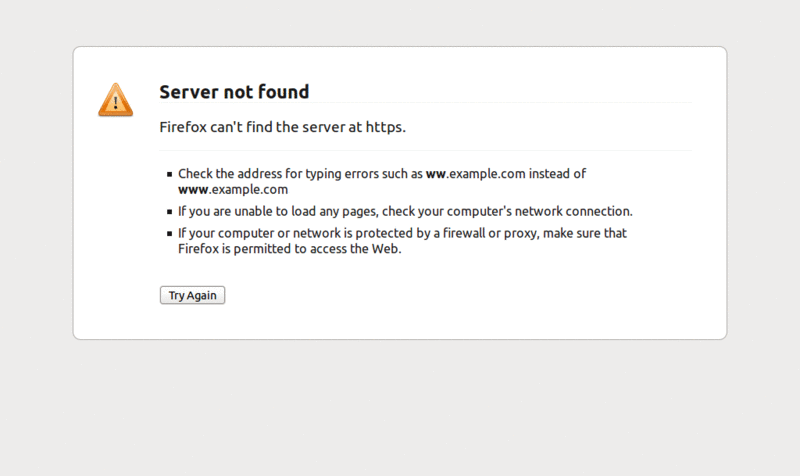Click the bullet before "Check the address"
The height and width of the screenshot is (476, 800).
pos(170,174)
